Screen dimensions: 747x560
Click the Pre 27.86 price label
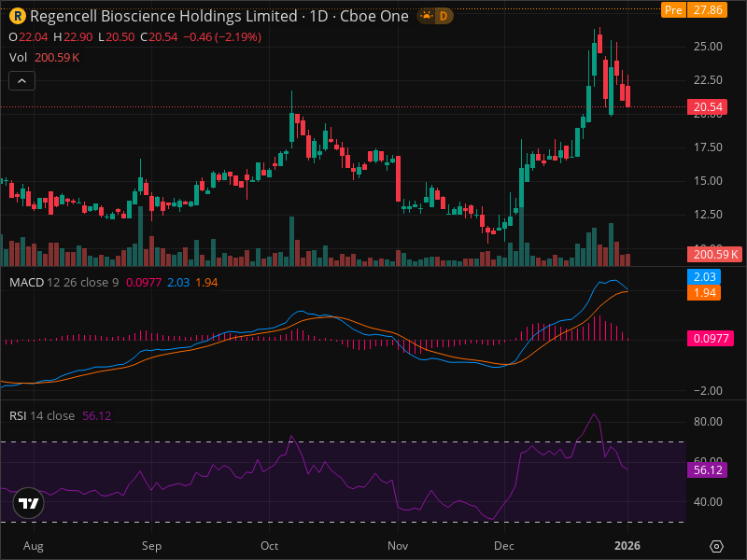point(694,10)
